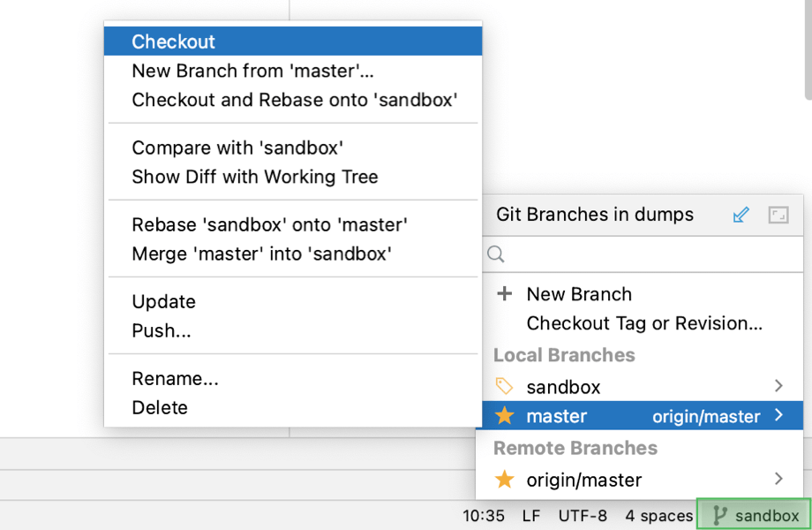The width and height of the screenshot is (812, 530).
Task: Select Checkout and Rebase onto 'sandbox'
Action: (x=293, y=100)
